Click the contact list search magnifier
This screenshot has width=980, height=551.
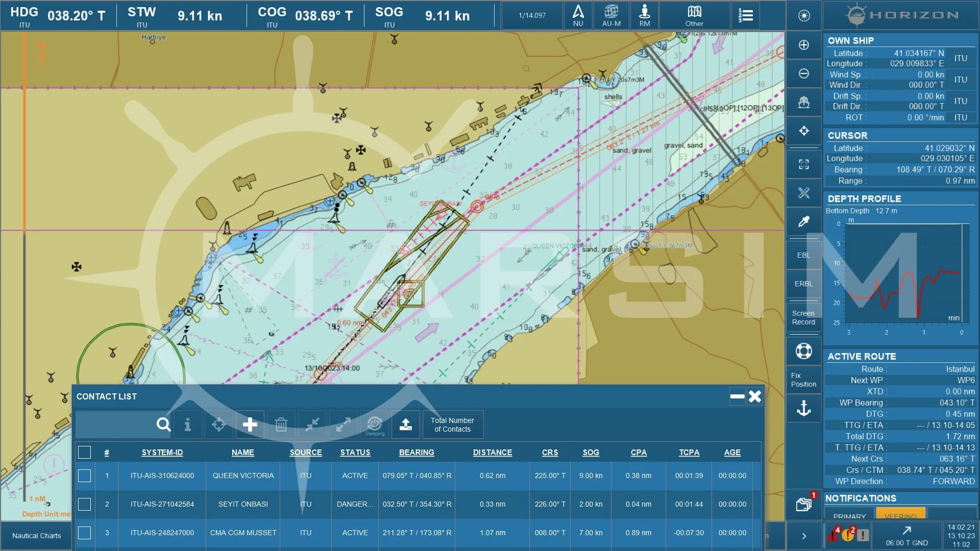(163, 424)
